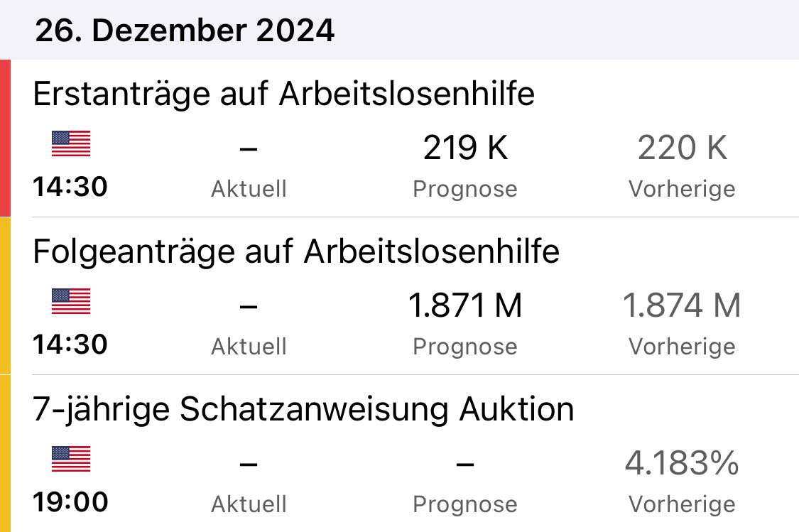Click US flag icon for 7-jährige Schatzanweisung Auktion
This screenshot has height=532, width=799.
(71, 460)
